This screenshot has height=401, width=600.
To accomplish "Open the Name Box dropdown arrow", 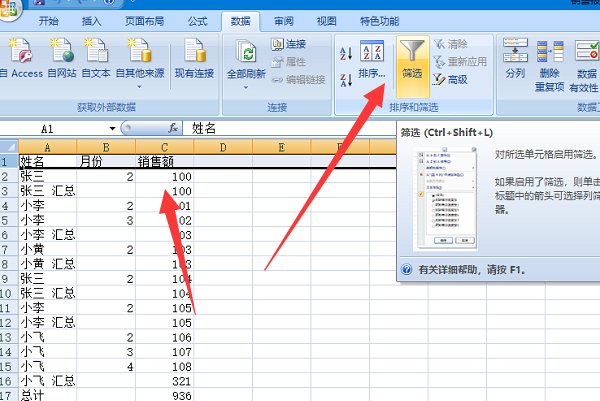I will pos(112,129).
